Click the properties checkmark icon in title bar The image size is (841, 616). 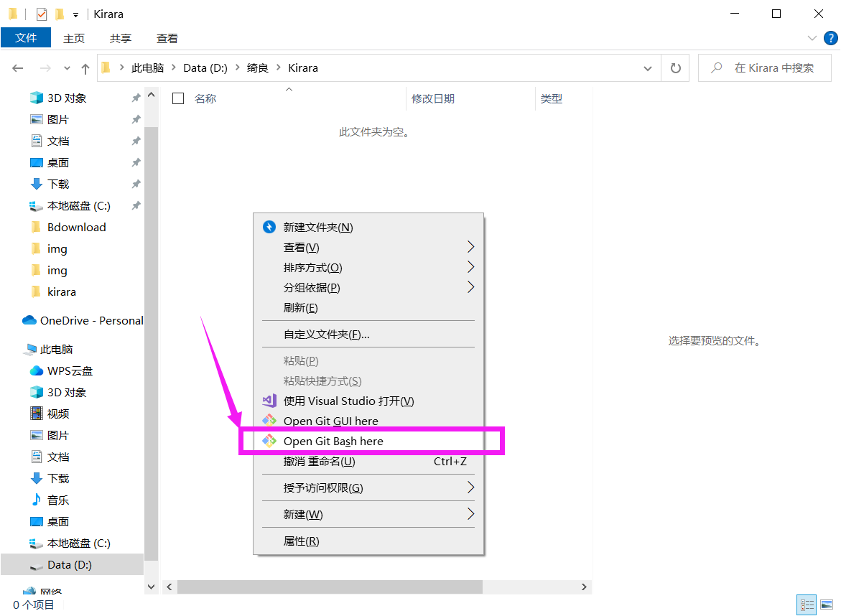42,14
